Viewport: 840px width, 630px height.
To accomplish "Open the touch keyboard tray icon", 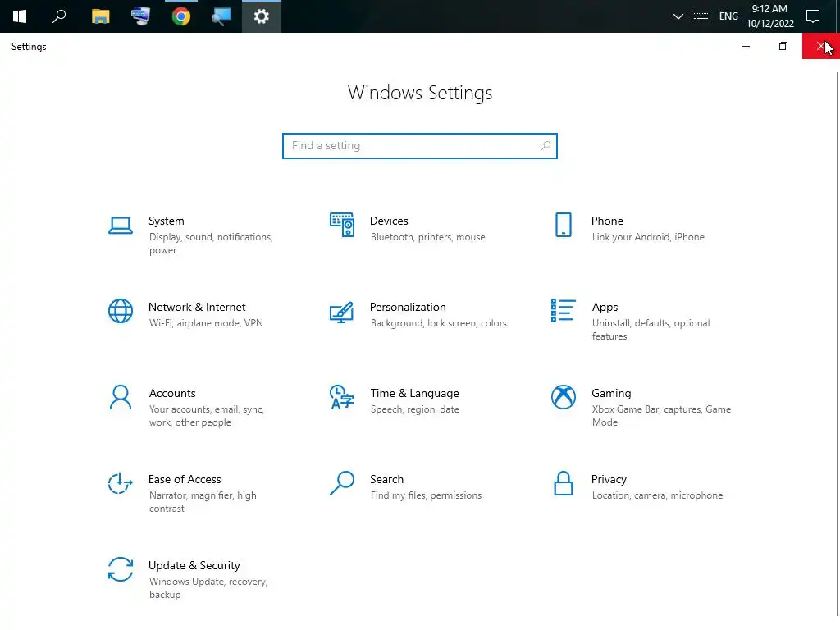I will point(701,16).
